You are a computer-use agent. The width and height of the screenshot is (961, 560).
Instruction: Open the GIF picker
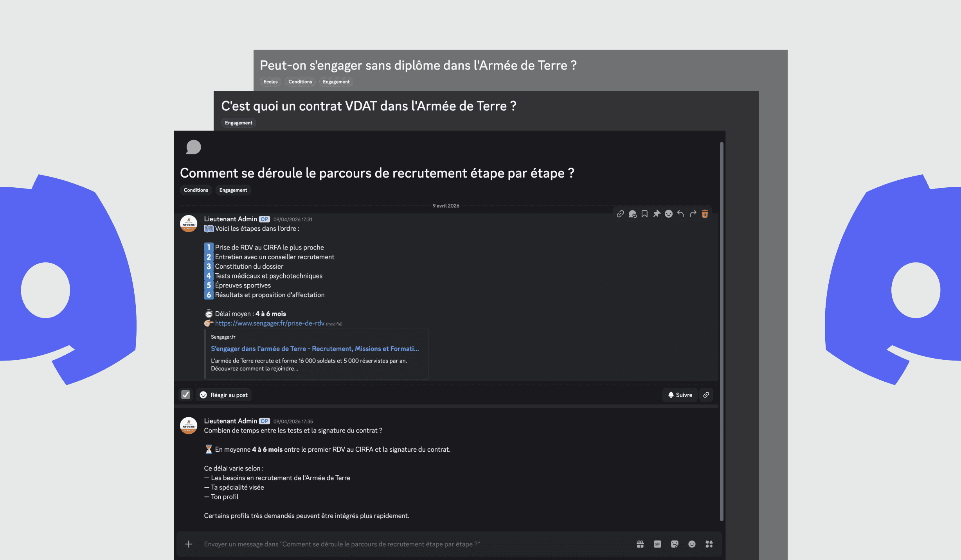tap(657, 544)
